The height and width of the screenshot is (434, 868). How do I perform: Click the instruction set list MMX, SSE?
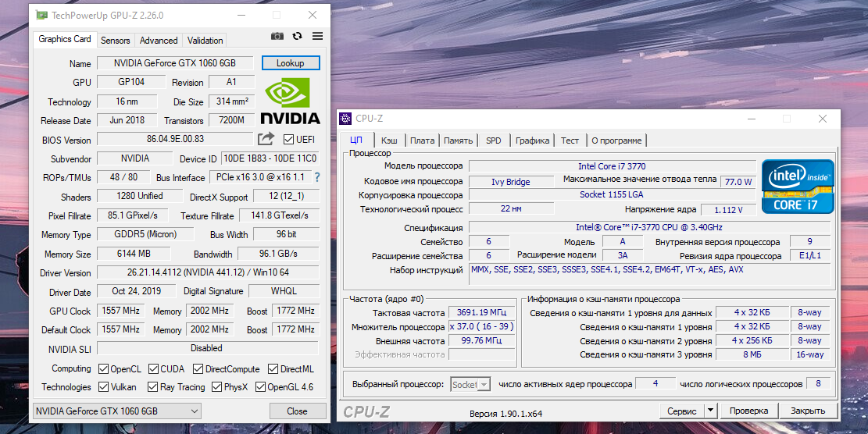pos(649,275)
